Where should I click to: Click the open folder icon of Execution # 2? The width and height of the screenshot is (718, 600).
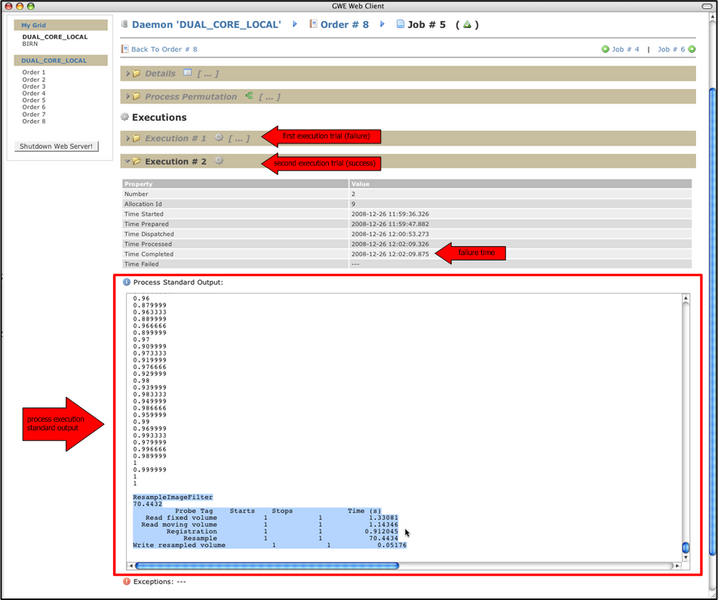(136, 161)
